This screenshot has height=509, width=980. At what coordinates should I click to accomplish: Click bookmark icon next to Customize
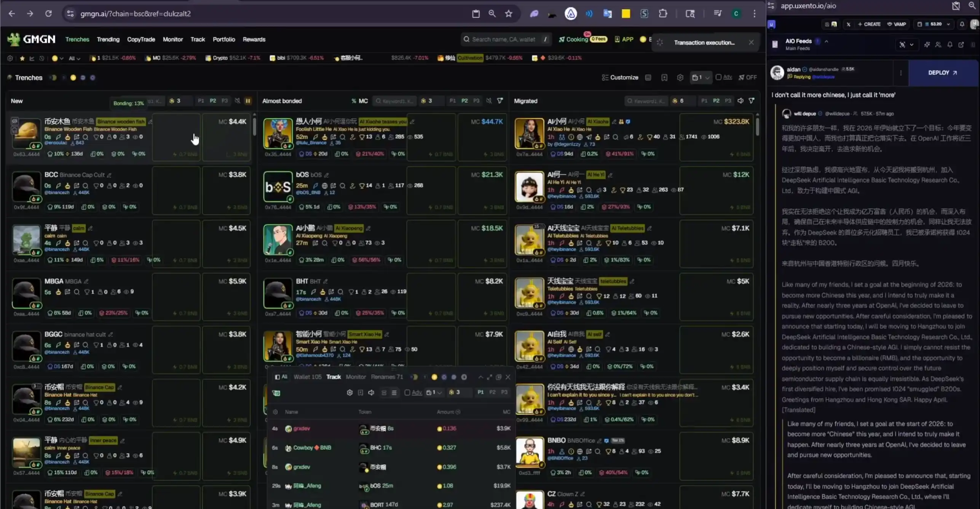pyautogui.click(x=664, y=78)
